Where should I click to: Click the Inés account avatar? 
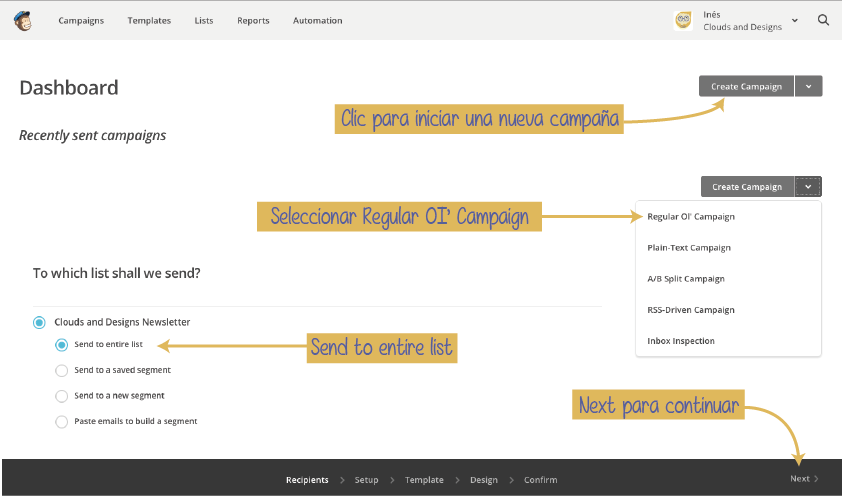click(x=684, y=20)
